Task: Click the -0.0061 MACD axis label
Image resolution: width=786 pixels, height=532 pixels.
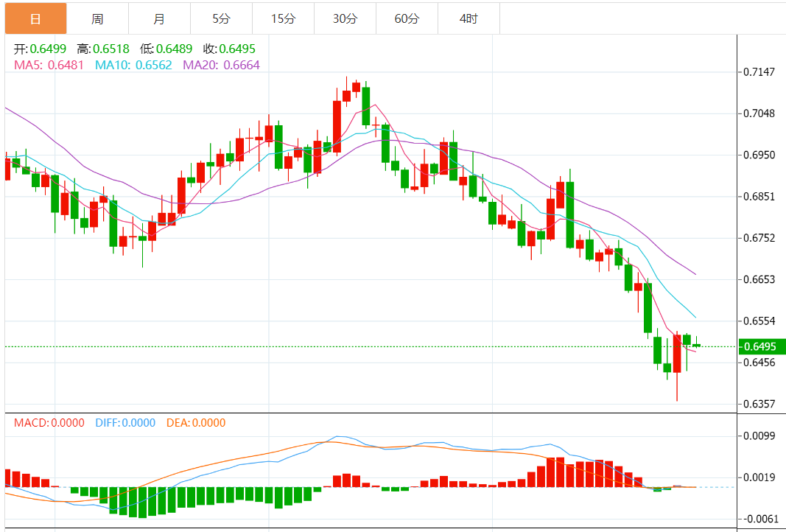Action: 759,519
